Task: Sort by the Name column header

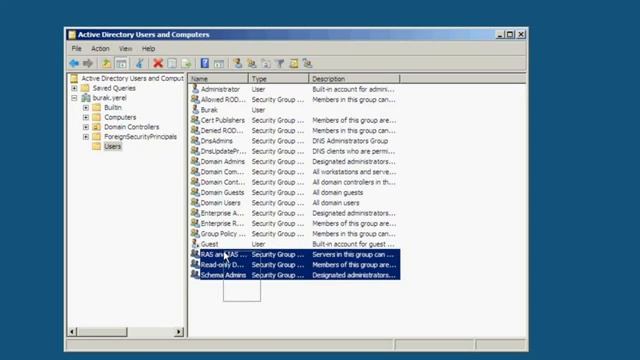Action: (218, 79)
